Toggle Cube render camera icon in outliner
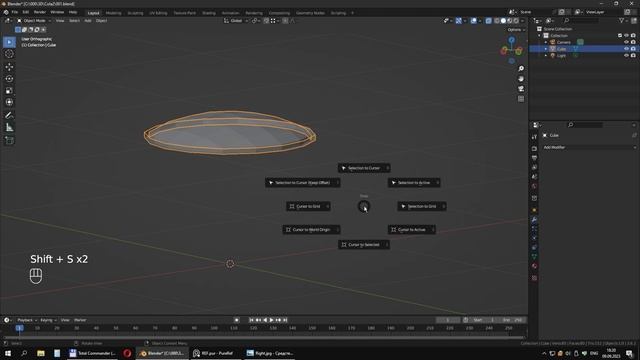Viewport: 640px width, 360px height. [633, 49]
